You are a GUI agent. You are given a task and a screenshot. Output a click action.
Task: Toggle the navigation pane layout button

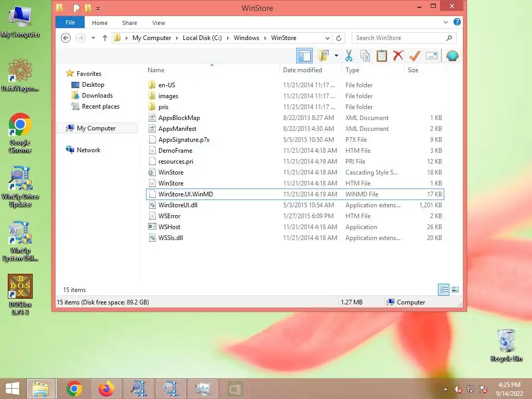pos(304,56)
